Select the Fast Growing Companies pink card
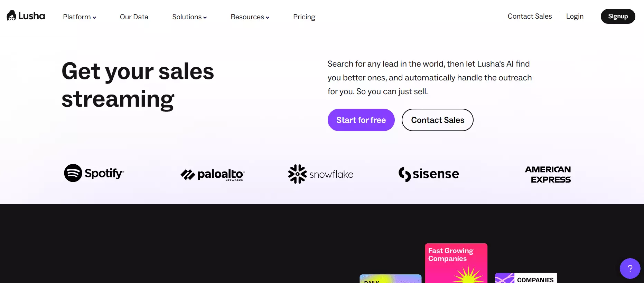 [x=456, y=263]
